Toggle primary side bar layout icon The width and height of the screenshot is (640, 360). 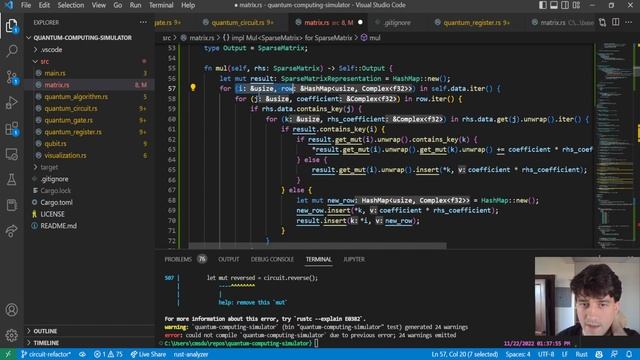pyautogui.click(x=543, y=5)
